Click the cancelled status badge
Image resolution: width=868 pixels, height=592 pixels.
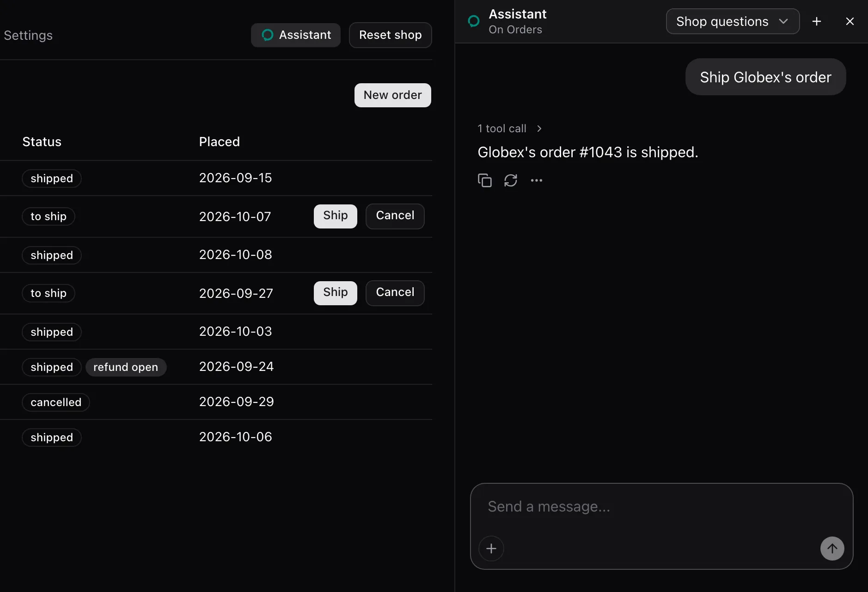click(x=56, y=402)
